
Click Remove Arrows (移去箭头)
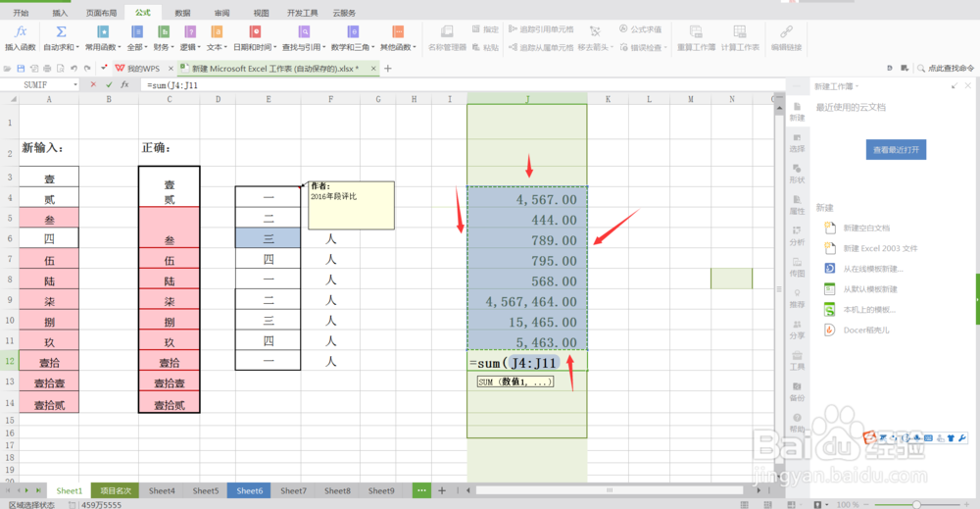point(595,38)
